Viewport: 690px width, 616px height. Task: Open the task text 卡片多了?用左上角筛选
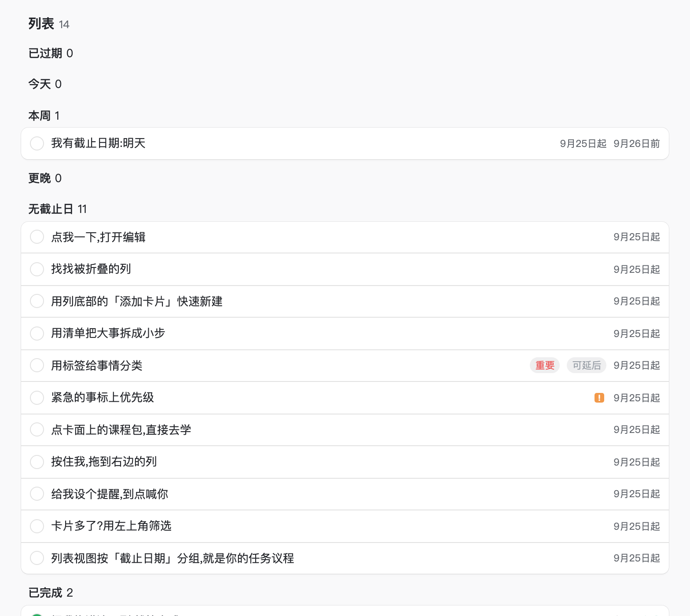point(111,526)
